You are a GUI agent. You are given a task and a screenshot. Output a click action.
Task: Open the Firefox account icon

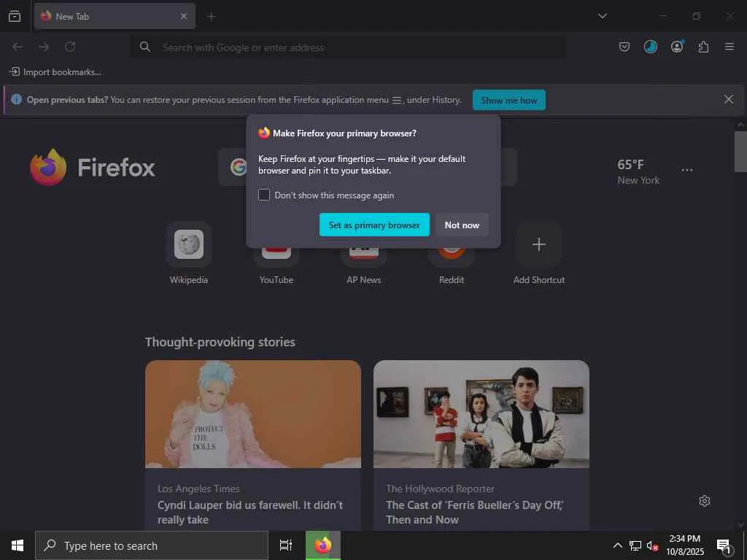point(677,47)
